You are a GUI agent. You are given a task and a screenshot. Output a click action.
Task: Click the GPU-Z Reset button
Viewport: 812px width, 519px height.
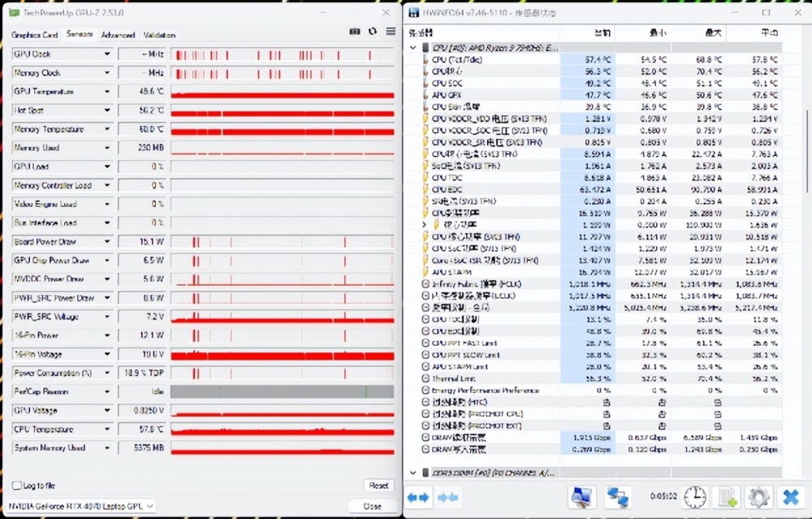click(378, 486)
